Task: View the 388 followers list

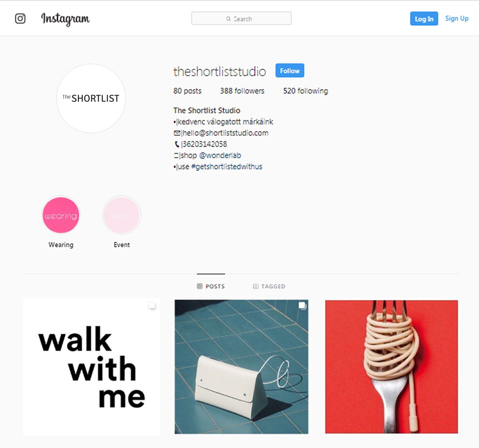Action: (x=242, y=91)
